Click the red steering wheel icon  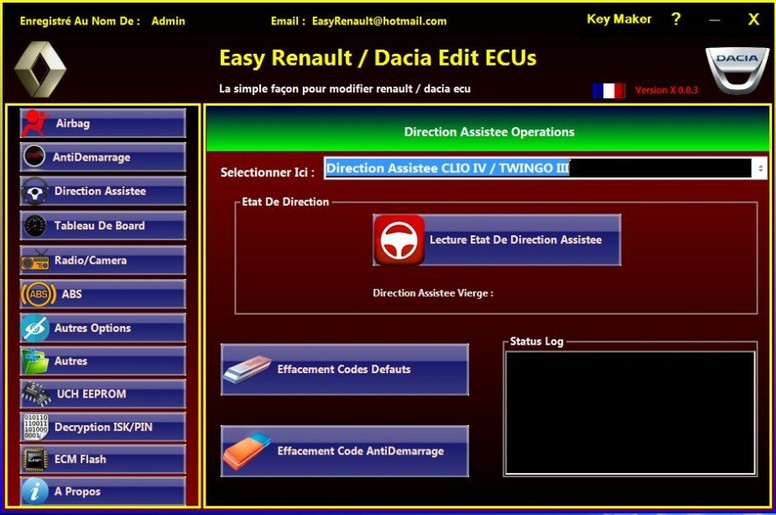pyautogui.click(x=399, y=240)
